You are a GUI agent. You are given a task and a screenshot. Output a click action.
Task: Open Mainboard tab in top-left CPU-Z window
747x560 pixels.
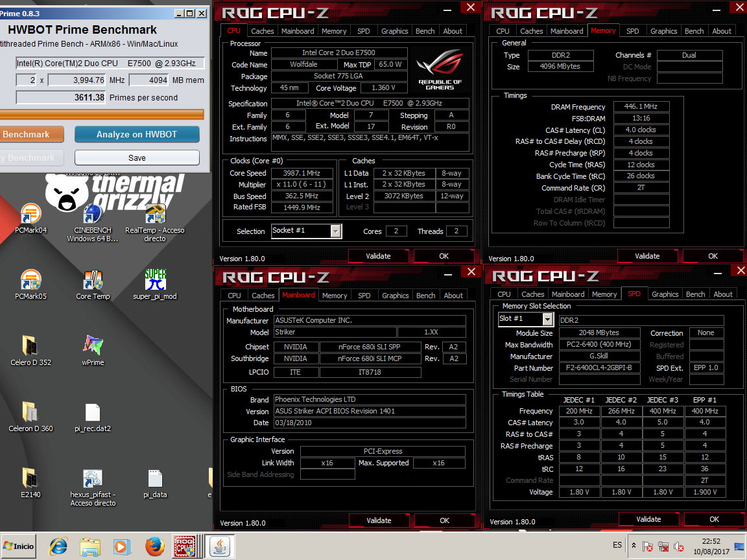298,31
